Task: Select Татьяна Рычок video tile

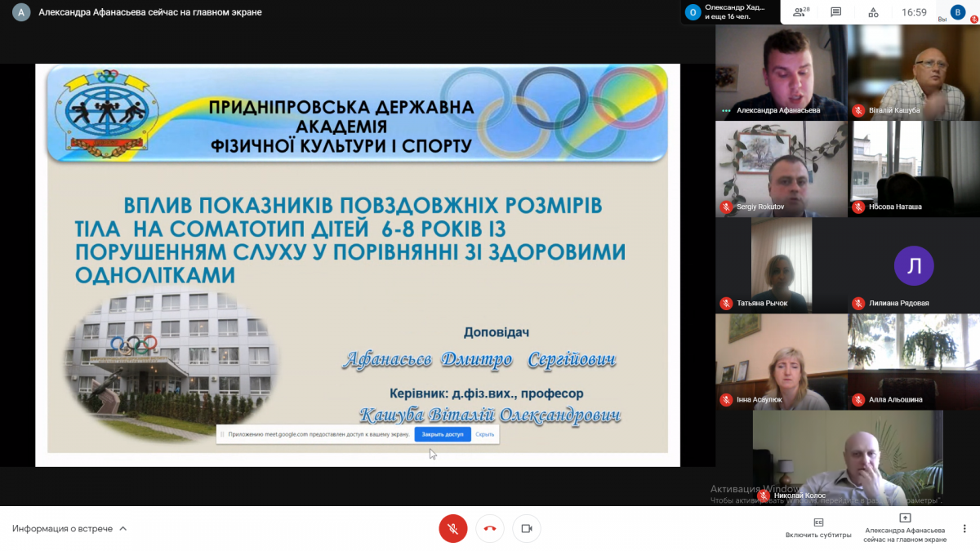Action: click(781, 265)
